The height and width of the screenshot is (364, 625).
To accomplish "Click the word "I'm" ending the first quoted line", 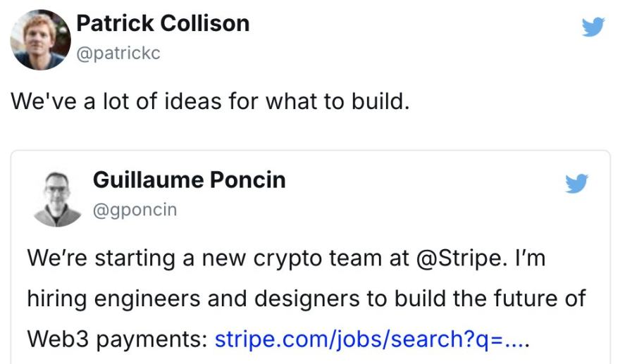I will [531, 258].
